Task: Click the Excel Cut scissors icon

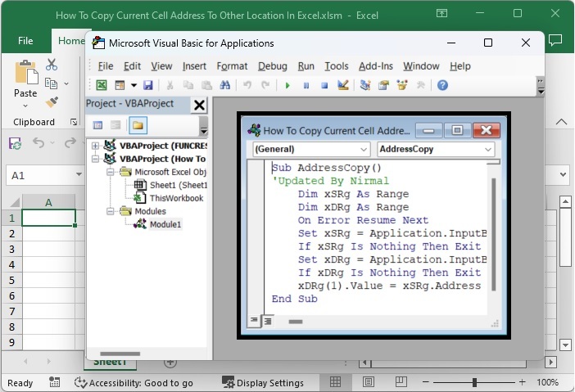Action: (52, 65)
